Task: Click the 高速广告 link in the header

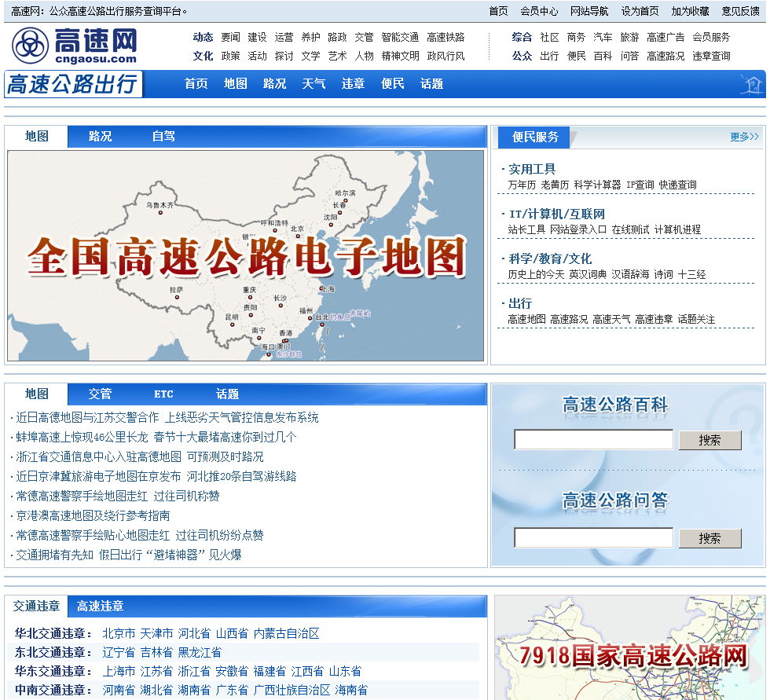Action: pos(665,37)
